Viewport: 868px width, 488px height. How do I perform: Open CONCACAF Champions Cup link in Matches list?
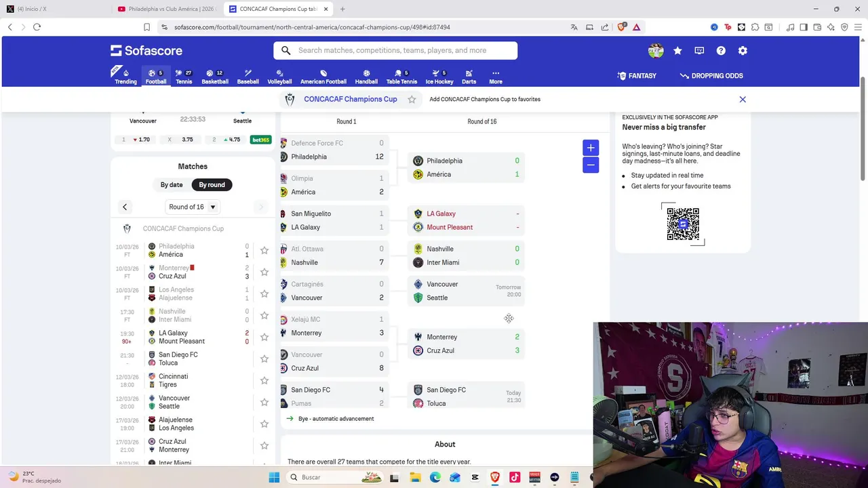click(183, 228)
